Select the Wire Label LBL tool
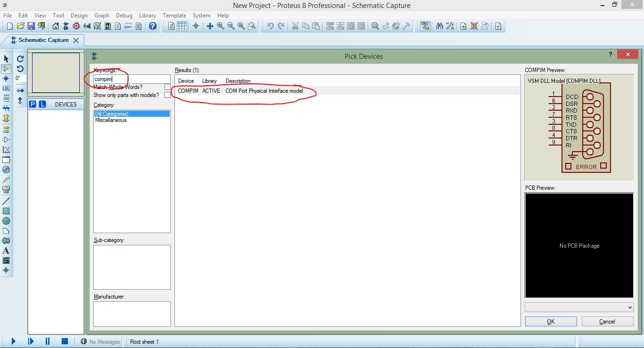This screenshot has height=348, width=644. pos(6,89)
